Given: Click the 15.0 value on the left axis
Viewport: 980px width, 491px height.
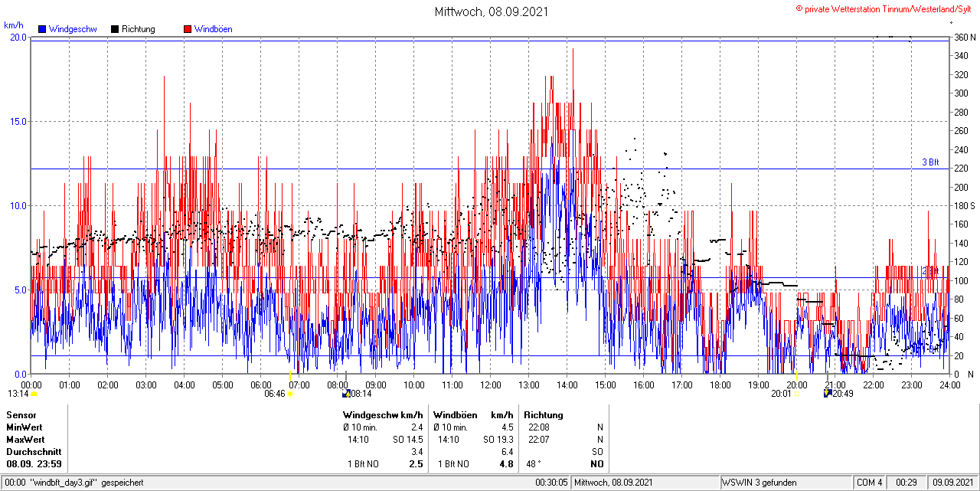Looking at the screenshot, I should click(x=18, y=121).
